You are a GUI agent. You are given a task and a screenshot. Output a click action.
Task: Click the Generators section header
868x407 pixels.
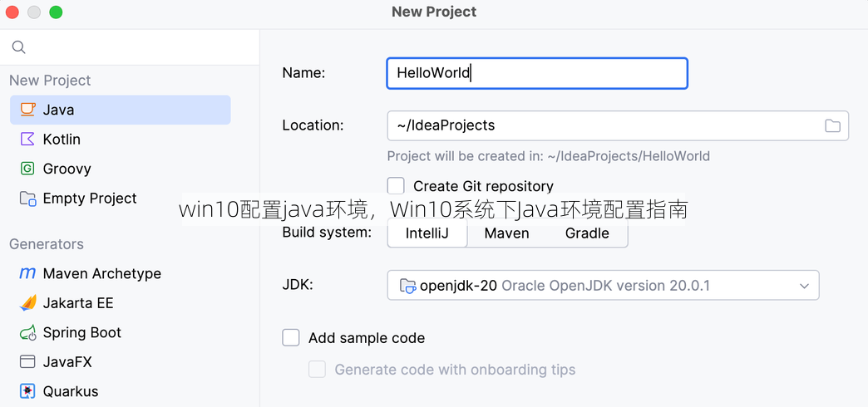[47, 244]
